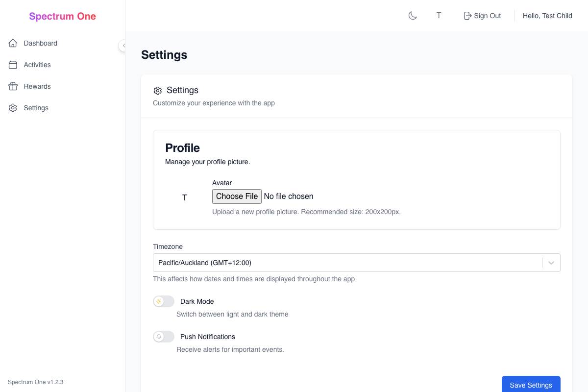Click the Choose File button for Avatar
Screen dimensions: 588x392
click(x=237, y=196)
